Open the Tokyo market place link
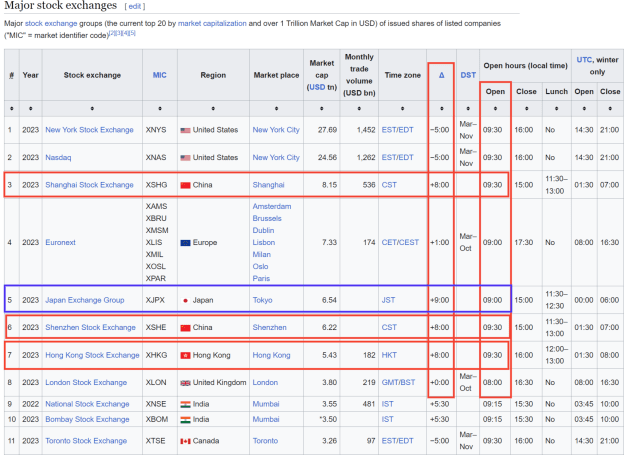The image size is (625, 455). (263, 300)
